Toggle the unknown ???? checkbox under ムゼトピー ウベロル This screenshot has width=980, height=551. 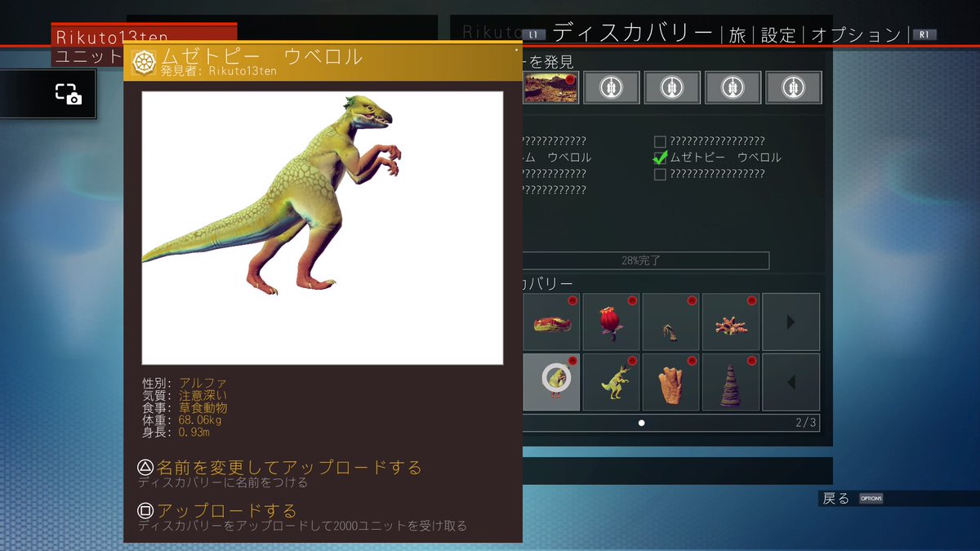(x=660, y=174)
